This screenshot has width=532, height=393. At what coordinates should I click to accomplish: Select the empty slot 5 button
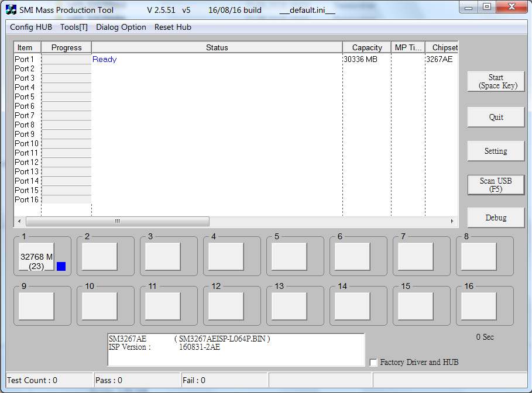(289, 257)
